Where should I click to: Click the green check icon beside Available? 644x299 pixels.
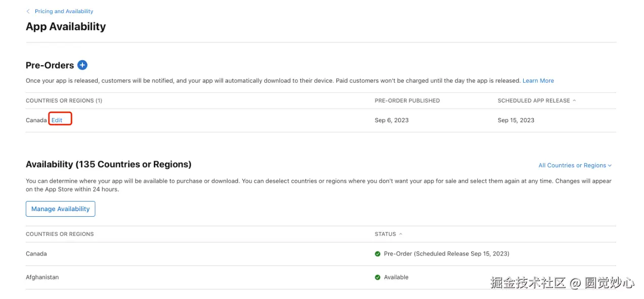[x=378, y=277]
